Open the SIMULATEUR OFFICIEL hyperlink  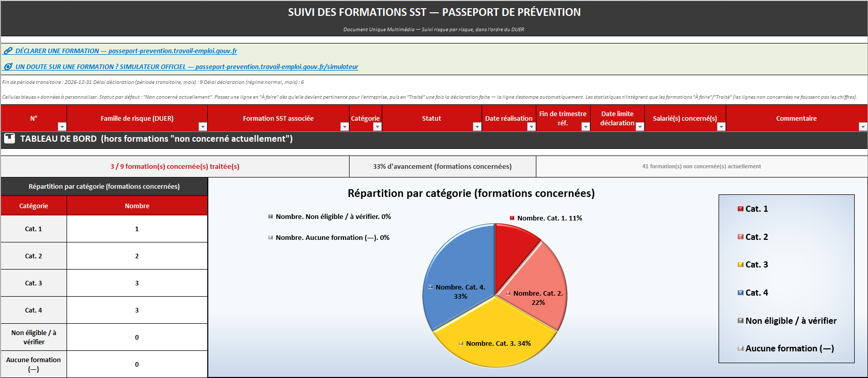pos(187,67)
